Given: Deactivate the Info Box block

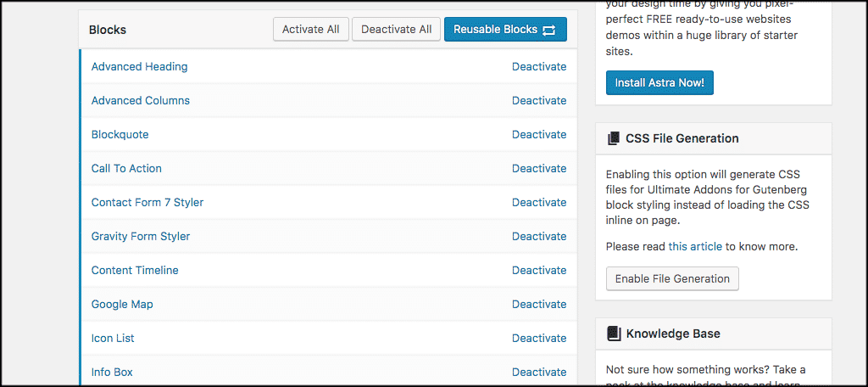Looking at the screenshot, I should (539, 372).
